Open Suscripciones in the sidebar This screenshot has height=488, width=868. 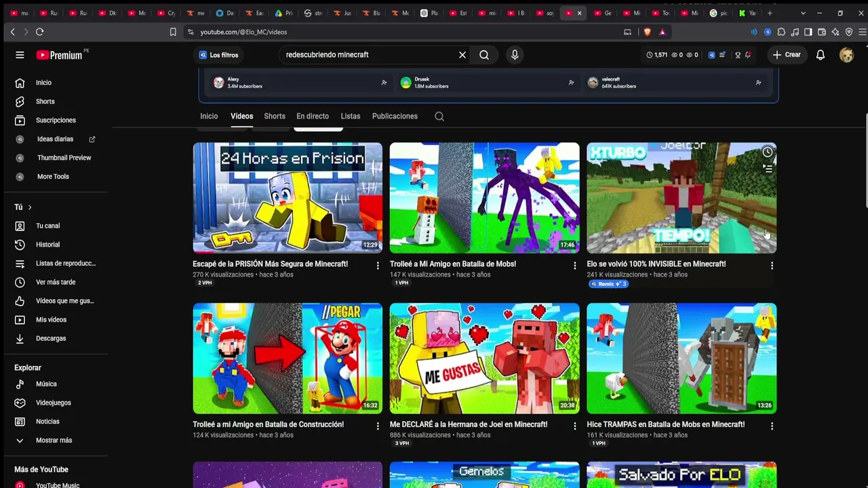55,121
